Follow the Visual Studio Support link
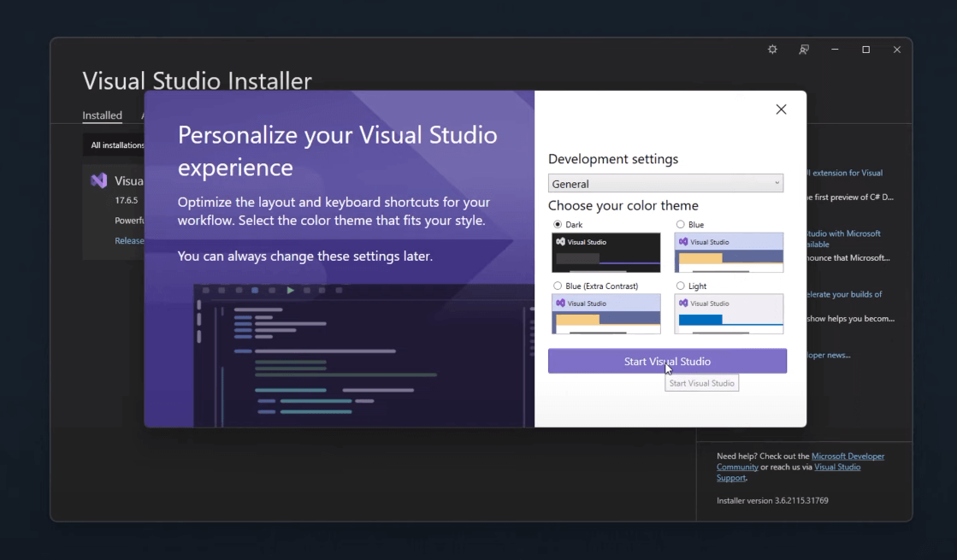Image resolution: width=957 pixels, height=560 pixels. click(x=837, y=467)
